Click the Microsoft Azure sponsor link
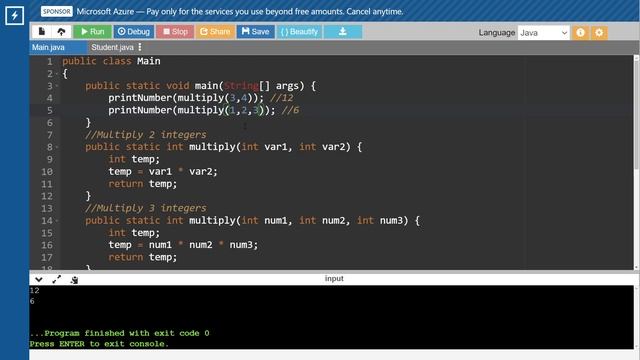The height and width of the screenshot is (360, 640). pos(240,11)
